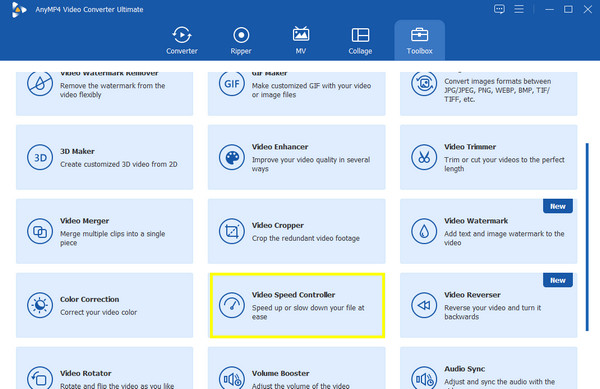
Task: Click 'Reverse your video and turn it backwards'
Action: pyautogui.click(x=492, y=313)
